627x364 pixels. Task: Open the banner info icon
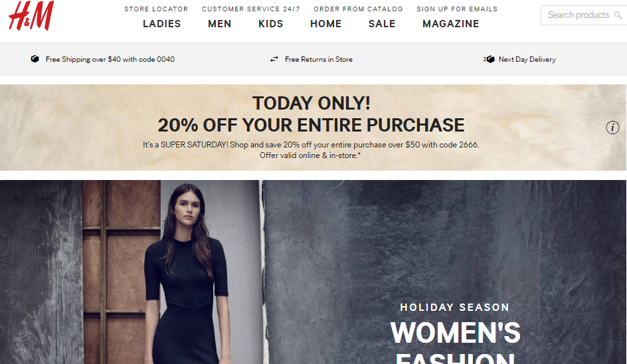coord(612,128)
